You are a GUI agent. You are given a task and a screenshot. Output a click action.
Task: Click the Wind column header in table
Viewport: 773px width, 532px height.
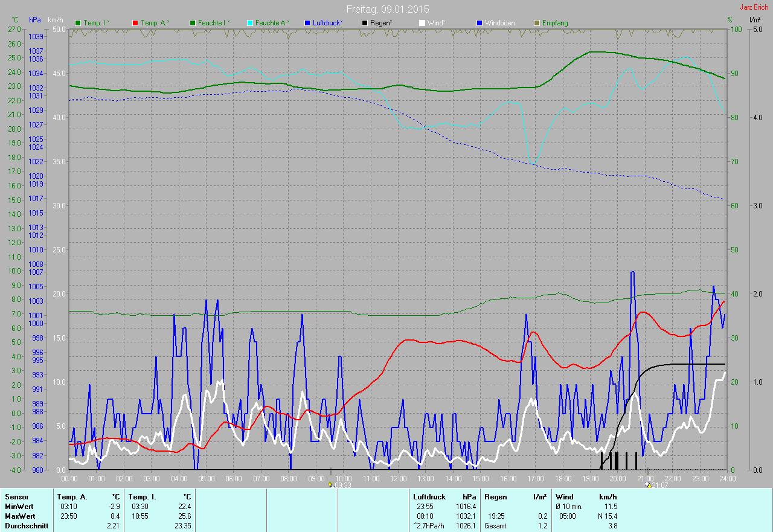[x=565, y=497]
